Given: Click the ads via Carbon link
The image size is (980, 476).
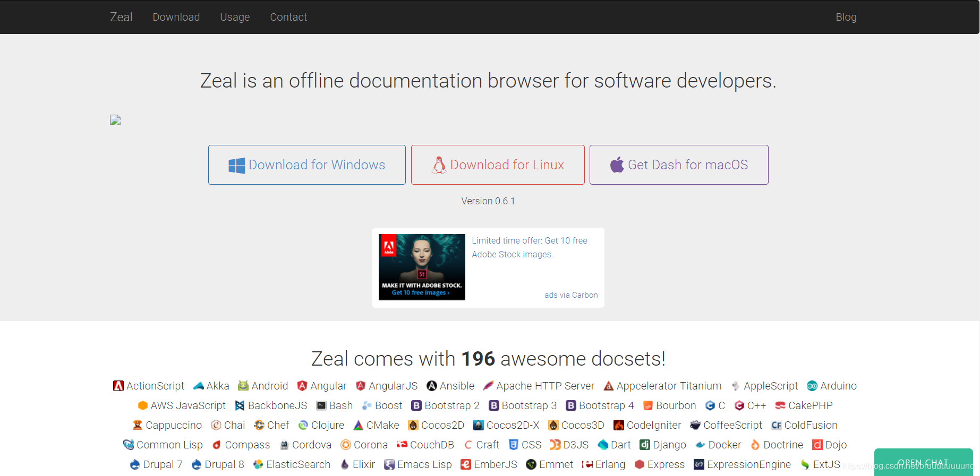Looking at the screenshot, I should tap(571, 295).
